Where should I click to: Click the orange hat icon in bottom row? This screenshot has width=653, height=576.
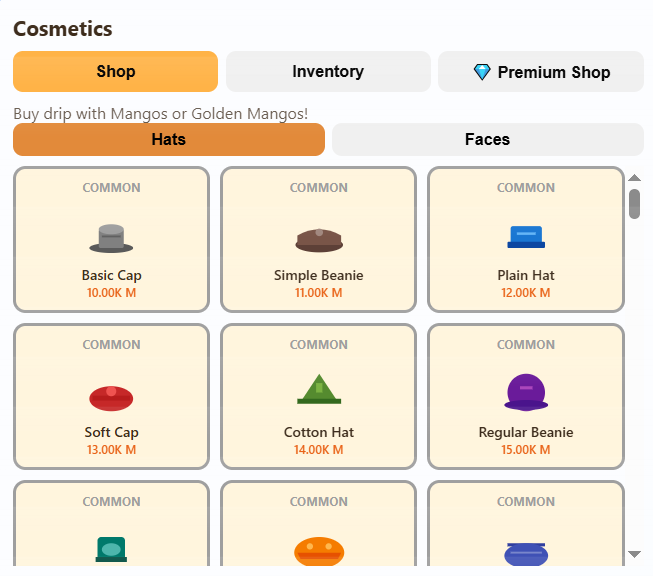click(x=319, y=551)
